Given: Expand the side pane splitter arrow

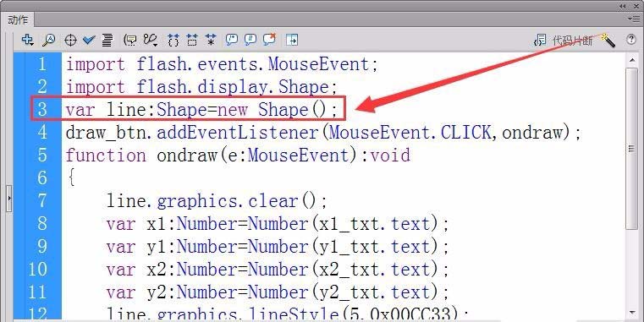Looking at the screenshot, I should coord(9,198).
